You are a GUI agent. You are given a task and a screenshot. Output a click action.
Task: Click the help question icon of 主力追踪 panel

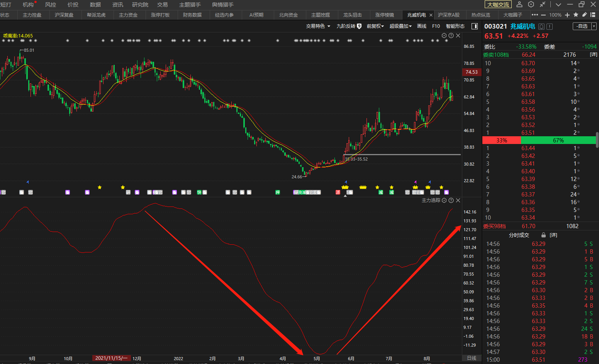pyautogui.click(x=451, y=200)
